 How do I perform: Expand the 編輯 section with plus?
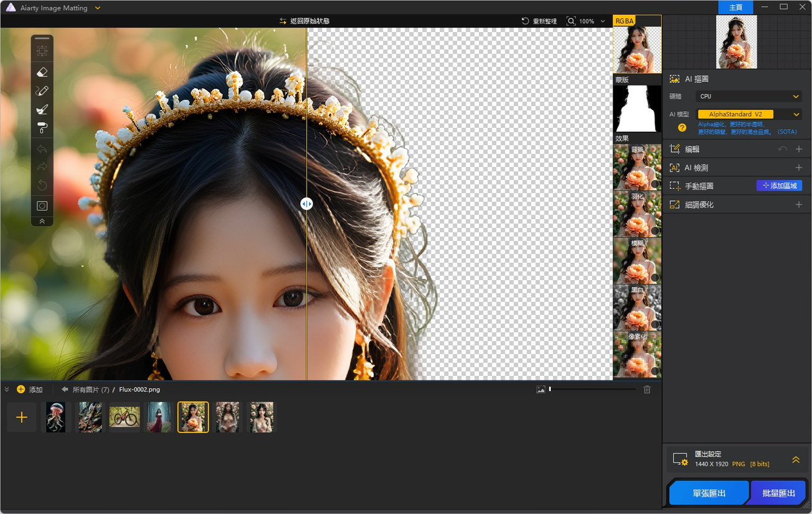click(x=799, y=149)
